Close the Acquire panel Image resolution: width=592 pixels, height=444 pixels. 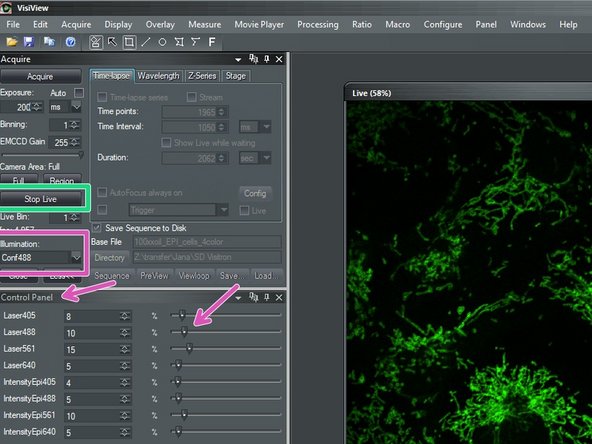[279, 59]
